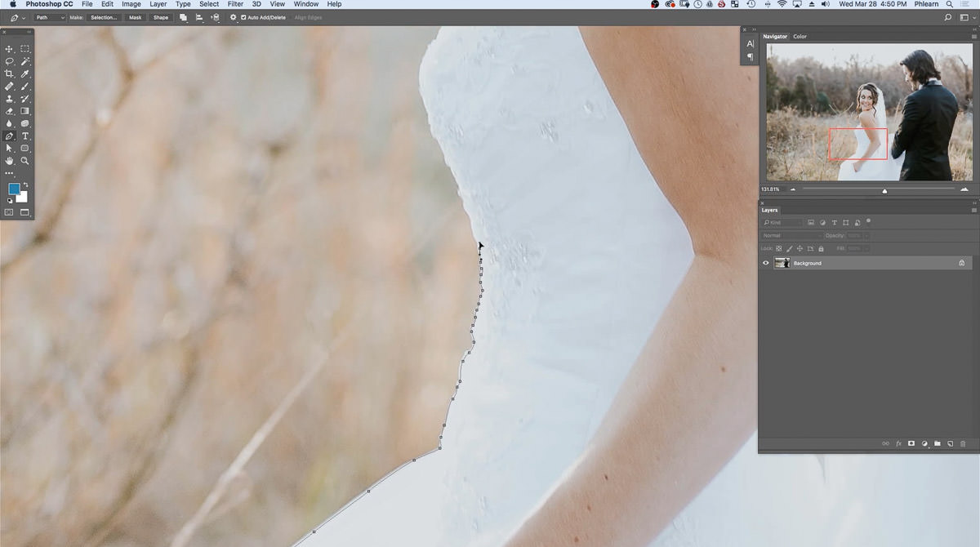Open the pen options gear menu
This screenshot has height=547, width=980.
[x=233, y=17]
